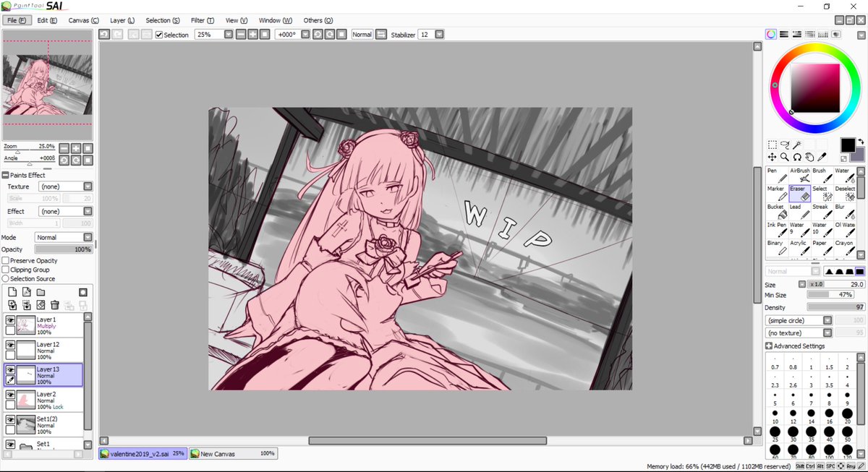Select the Bucket fill tool
868x472 pixels.
coord(777,211)
